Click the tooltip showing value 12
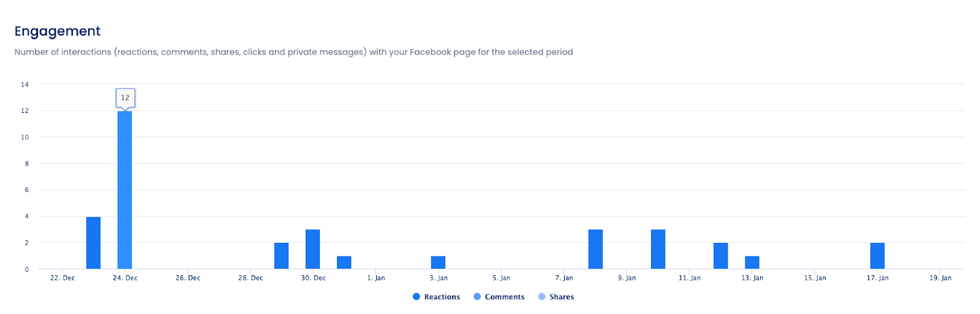The image size is (980, 314). tap(125, 98)
